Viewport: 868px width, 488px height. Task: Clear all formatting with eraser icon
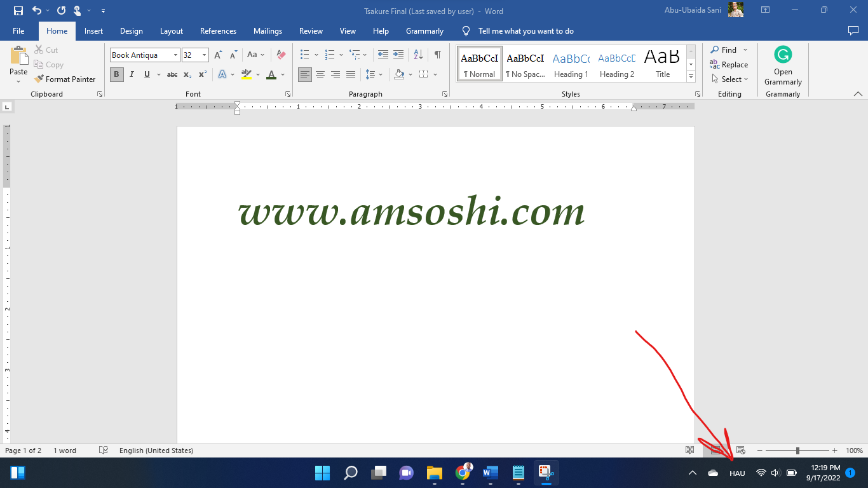pos(281,55)
